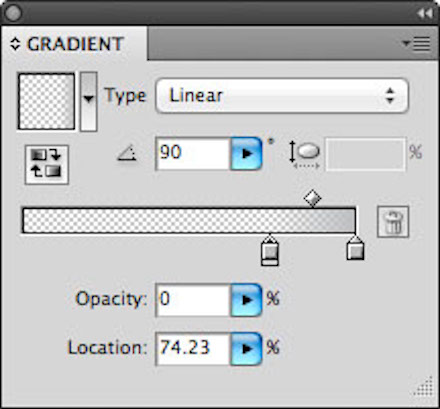Image resolution: width=440 pixels, height=409 pixels.
Task: Open the Location value dropdown arrow
Action: click(246, 349)
